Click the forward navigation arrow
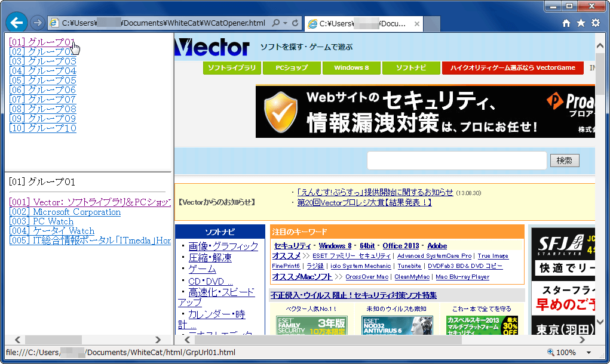Screen dimensions: 610x364 pos(38,23)
